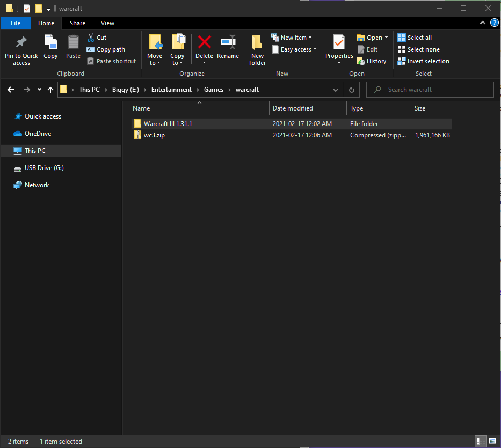This screenshot has width=501, height=448.
Task: Click the Rename icon
Action: (228, 42)
